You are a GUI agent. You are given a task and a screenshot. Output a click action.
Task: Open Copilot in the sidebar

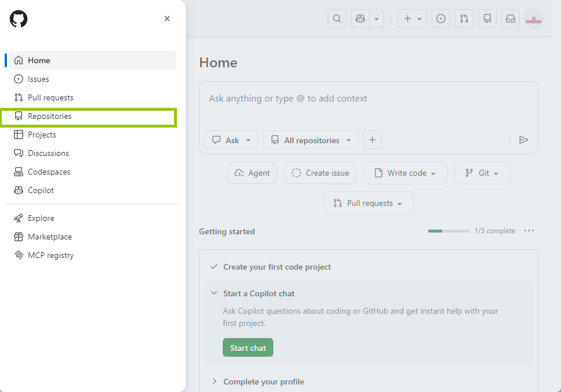tap(93, 191)
